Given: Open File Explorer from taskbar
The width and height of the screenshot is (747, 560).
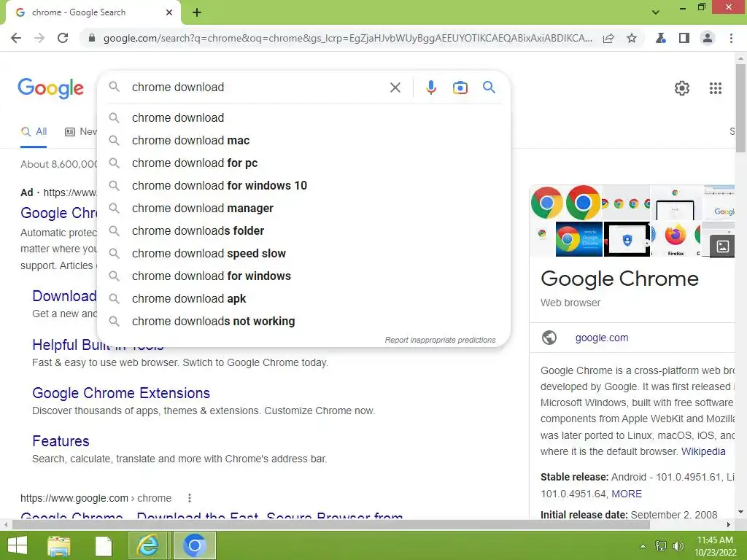Looking at the screenshot, I should 58,545.
